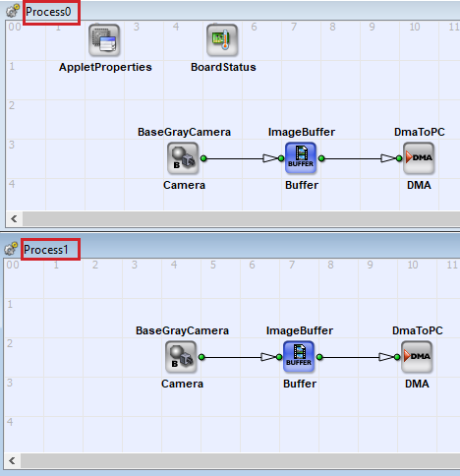Select the AppletProperties operator icon
The image size is (460, 476).
[x=104, y=40]
